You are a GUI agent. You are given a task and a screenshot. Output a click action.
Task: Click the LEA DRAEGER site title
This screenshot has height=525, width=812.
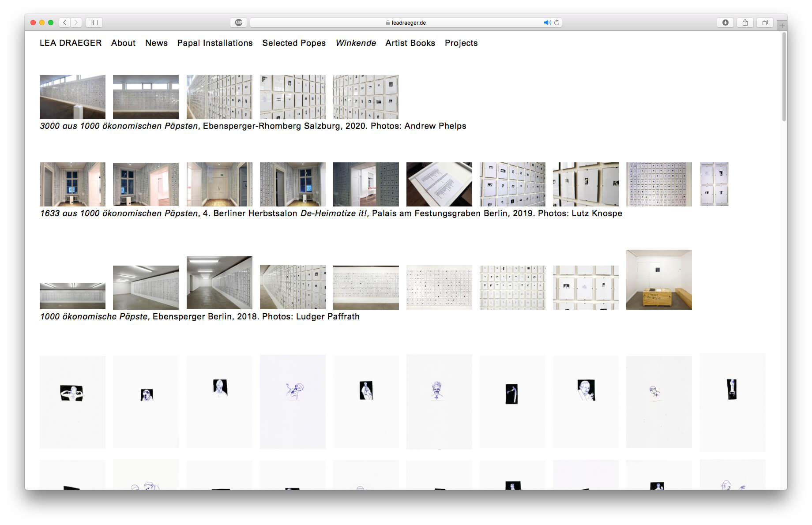tap(71, 43)
